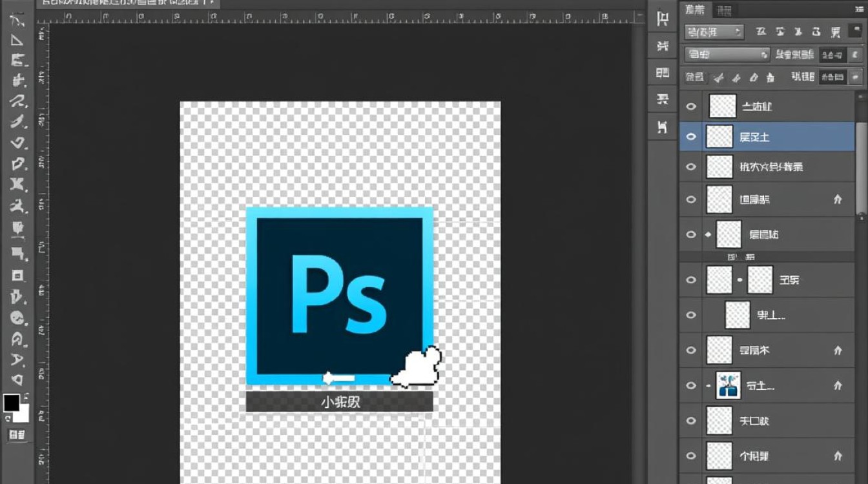The image size is (868, 484).
Task: Switch to the tab next to Layers
Action: click(x=724, y=10)
